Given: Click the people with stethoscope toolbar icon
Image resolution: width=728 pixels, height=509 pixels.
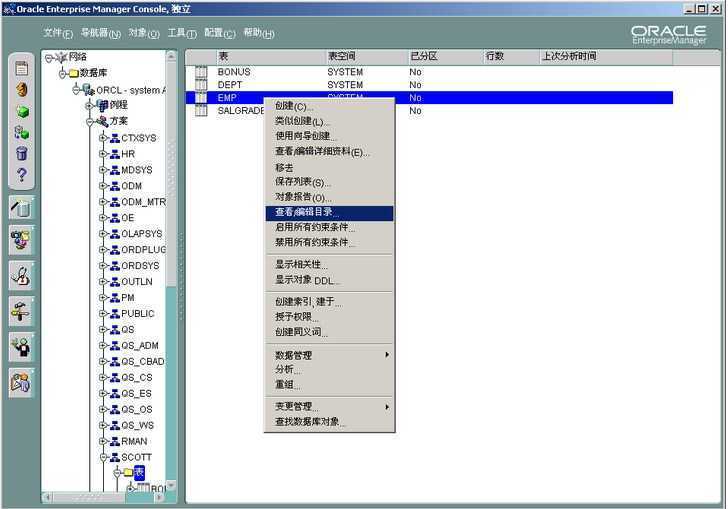Looking at the screenshot, I should 21,240.
